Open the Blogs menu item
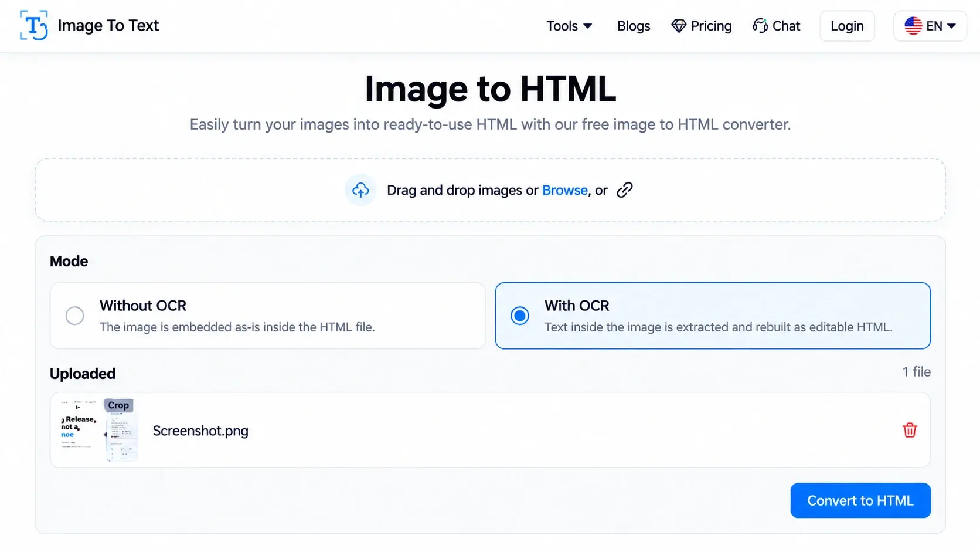 pyautogui.click(x=634, y=26)
